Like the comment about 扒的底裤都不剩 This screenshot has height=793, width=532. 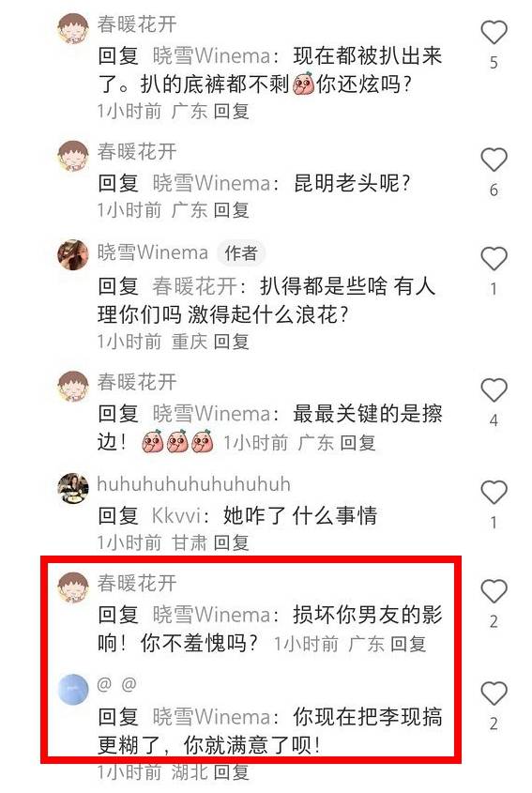point(494,32)
